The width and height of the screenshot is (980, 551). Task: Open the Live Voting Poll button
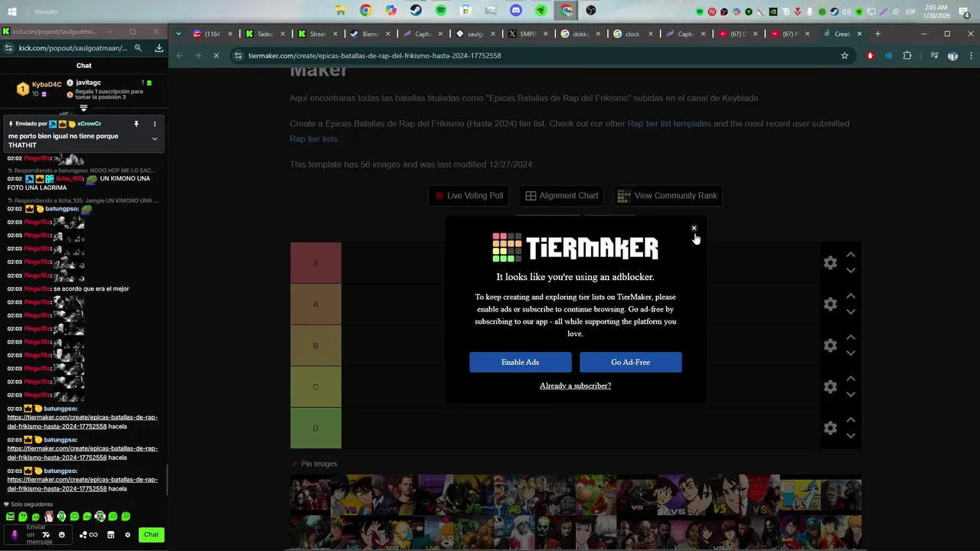point(469,196)
